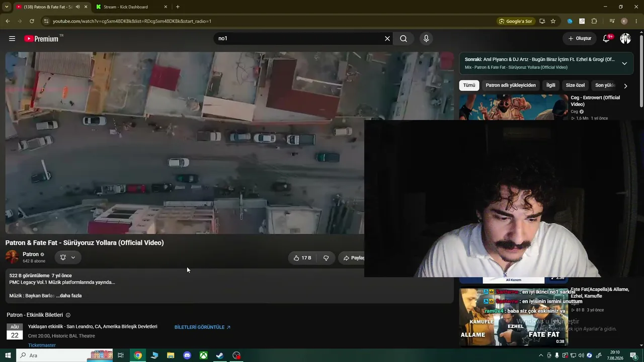The width and height of the screenshot is (644, 362).
Task: Use the Google'a Sor lens button
Action: 515,21
